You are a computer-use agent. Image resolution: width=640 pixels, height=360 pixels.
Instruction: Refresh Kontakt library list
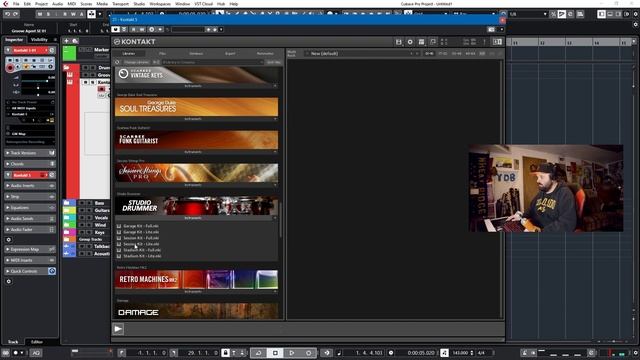point(118,62)
